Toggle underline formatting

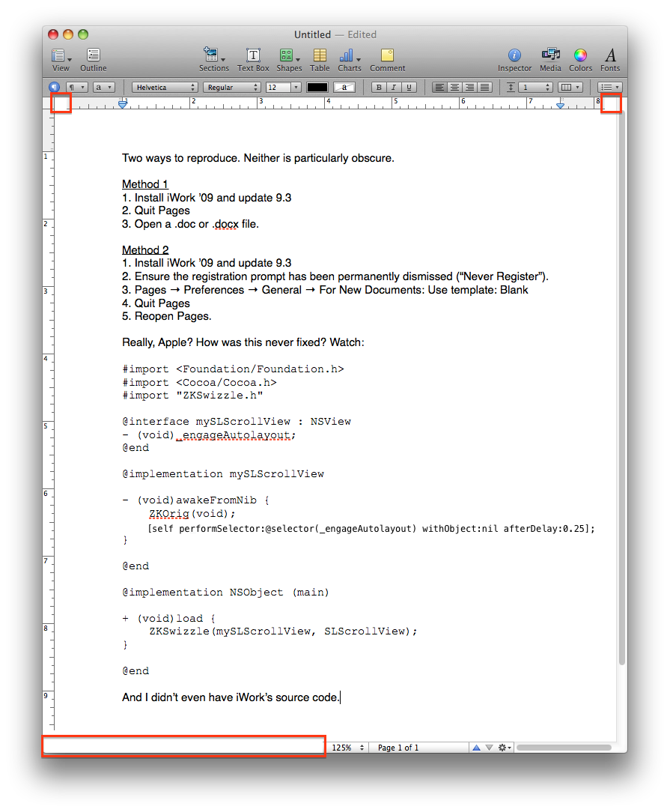point(409,88)
